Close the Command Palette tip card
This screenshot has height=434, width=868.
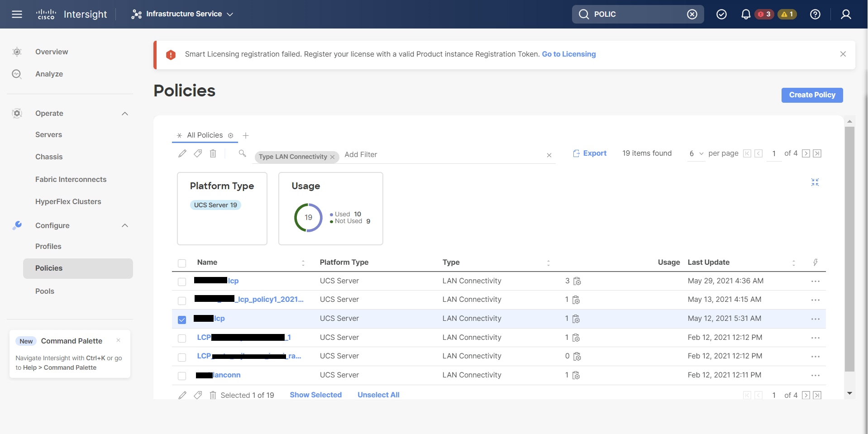pos(118,340)
